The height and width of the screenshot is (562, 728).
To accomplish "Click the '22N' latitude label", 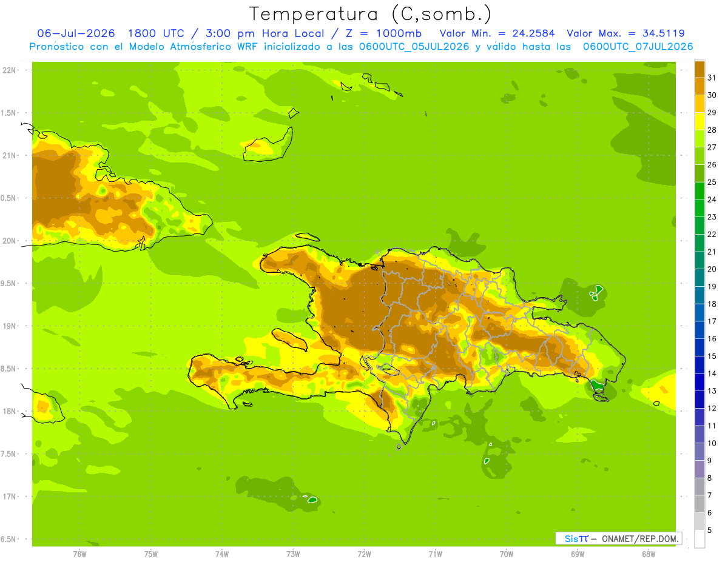I will [x=10, y=70].
